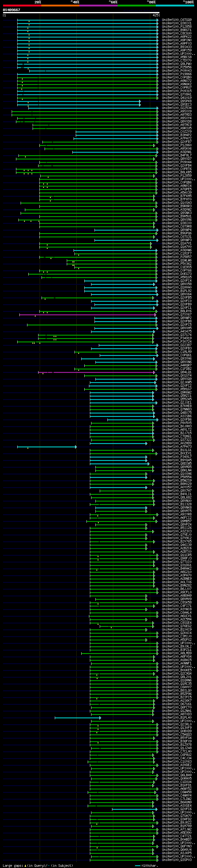Click the ~60% legend label
The height and width of the screenshot is (868, 197).
[x=113, y=2]
